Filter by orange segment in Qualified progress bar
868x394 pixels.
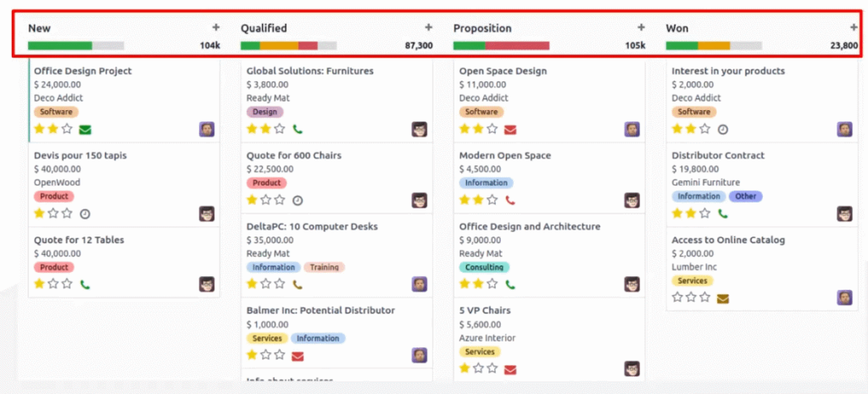pos(279,46)
